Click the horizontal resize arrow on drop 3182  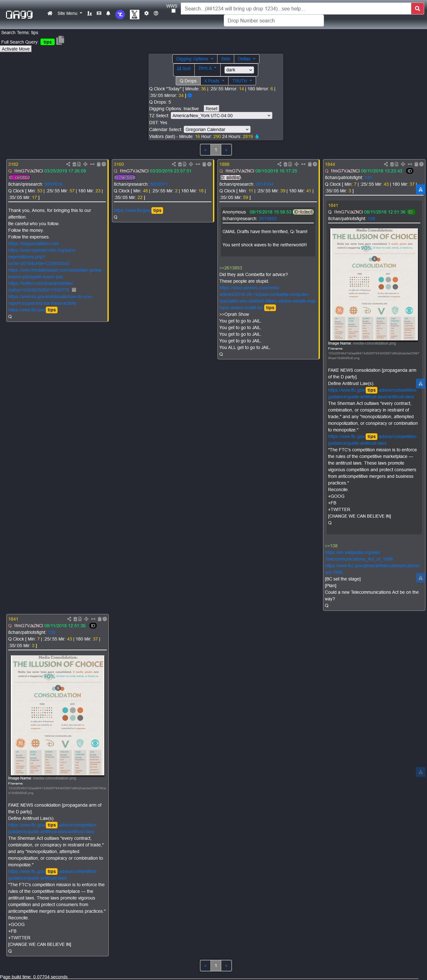[x=92, y=164]
